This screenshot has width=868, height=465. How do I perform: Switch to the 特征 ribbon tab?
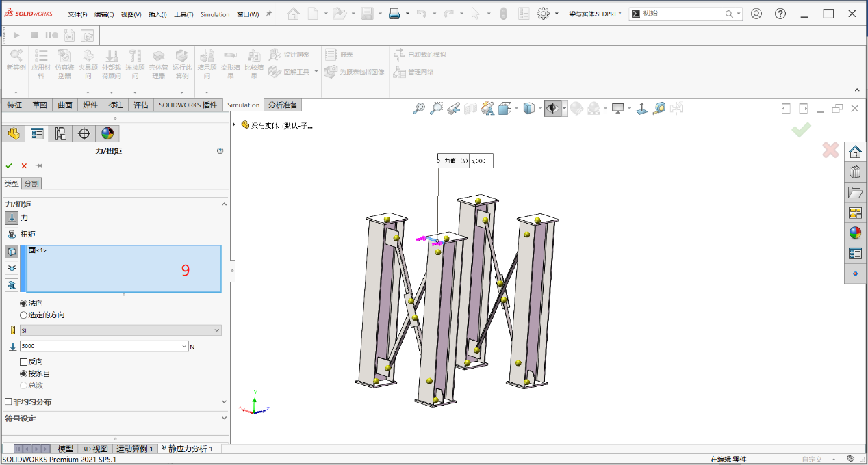click(14, 105)
